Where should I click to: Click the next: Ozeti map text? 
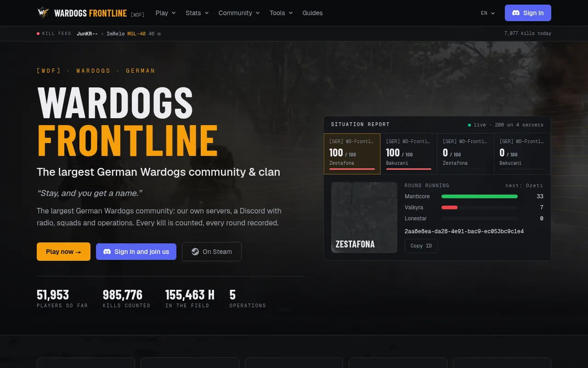(x=524, y=185)
